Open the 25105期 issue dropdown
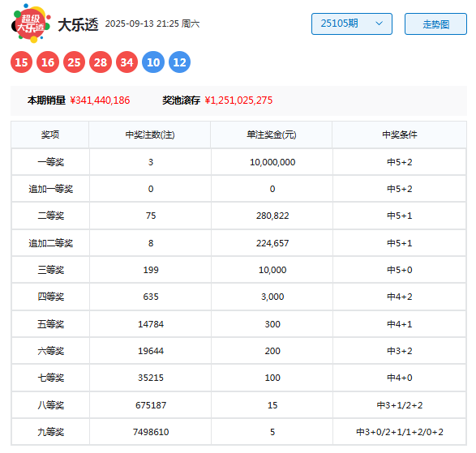Viewport: 476px width, 453px height. 352,24
